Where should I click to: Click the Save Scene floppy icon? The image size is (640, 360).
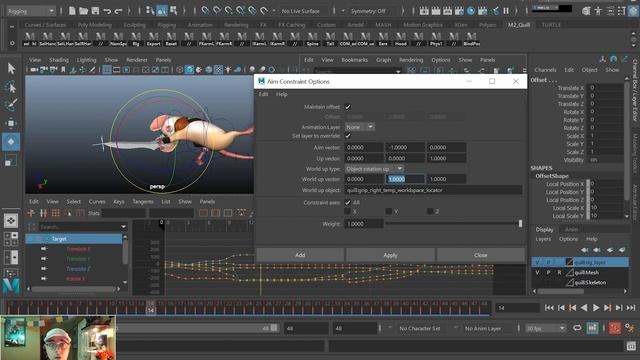[95, 11]
